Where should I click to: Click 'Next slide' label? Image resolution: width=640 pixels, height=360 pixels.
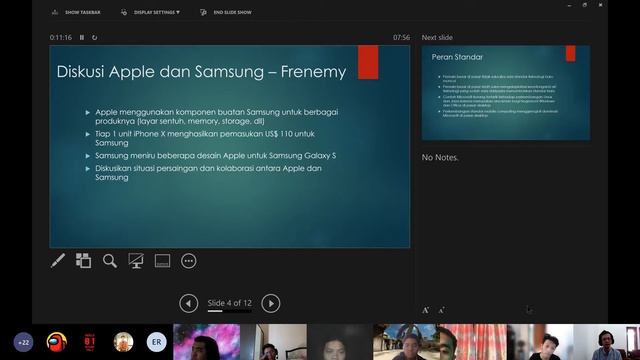[x=437, y=37]
